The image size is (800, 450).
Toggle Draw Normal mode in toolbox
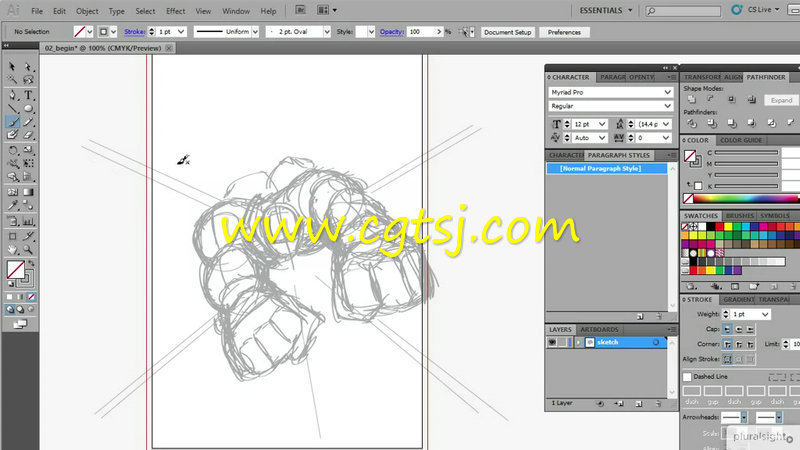click(10, 309)
